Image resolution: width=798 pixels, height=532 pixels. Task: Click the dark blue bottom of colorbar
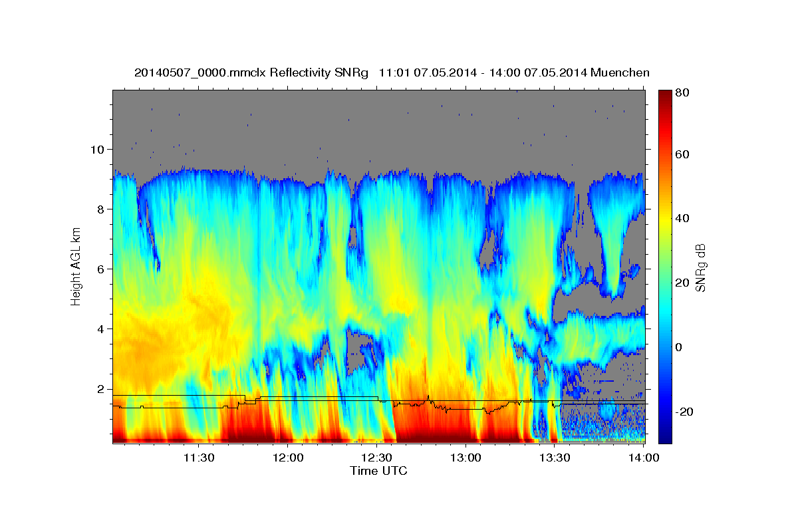coord(665,438)
